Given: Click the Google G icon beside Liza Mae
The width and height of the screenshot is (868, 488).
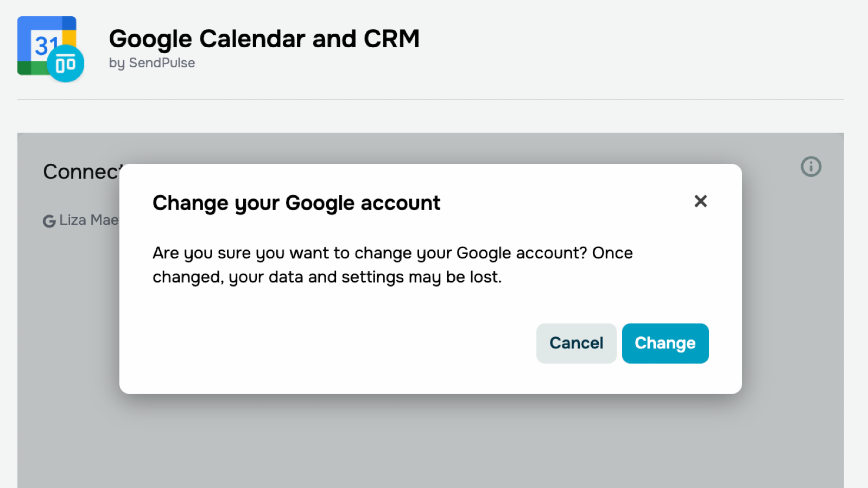Looking at the screenshot, I should tap(49, 221).
